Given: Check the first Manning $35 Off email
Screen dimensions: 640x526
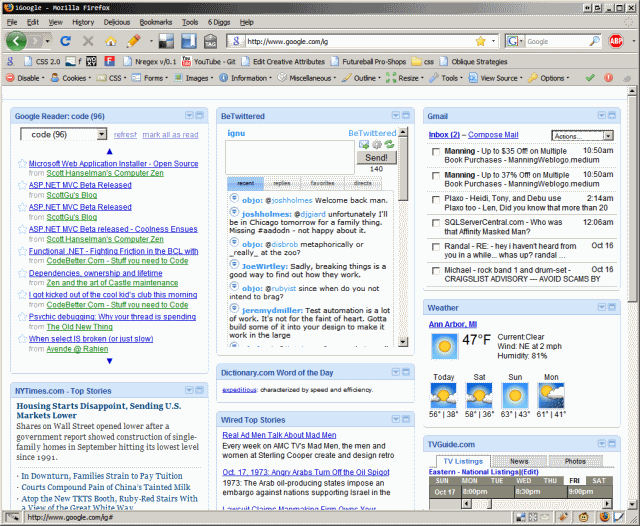Looking at the screenshot, I should (436, 152).
